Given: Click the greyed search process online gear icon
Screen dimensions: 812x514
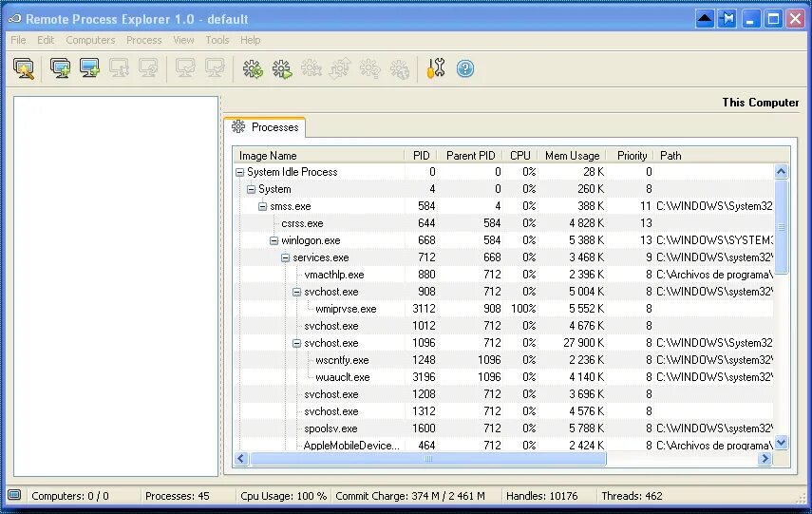Looking at the screenshot, I should point(399,68).
